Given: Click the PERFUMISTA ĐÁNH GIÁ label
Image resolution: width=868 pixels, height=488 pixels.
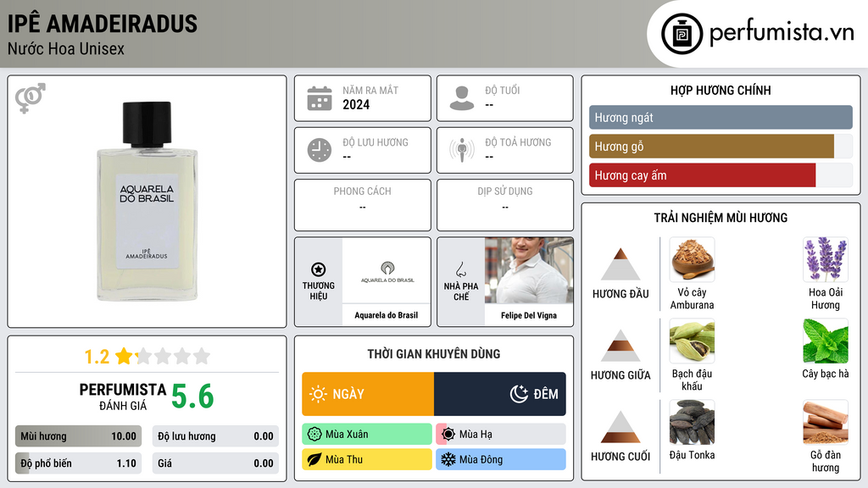Looking at the screenshot, I should click(x=123, y=396).
